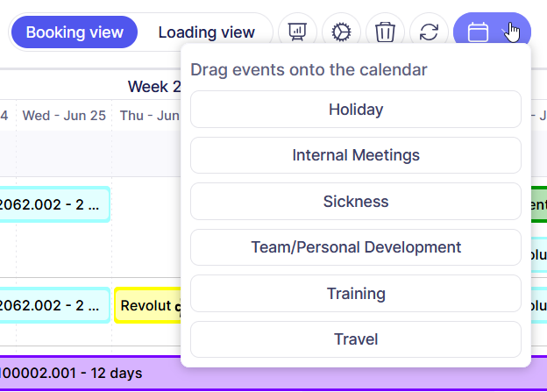
Task: Click the Wed - Jun 25 column header
Action: [64, 115]
